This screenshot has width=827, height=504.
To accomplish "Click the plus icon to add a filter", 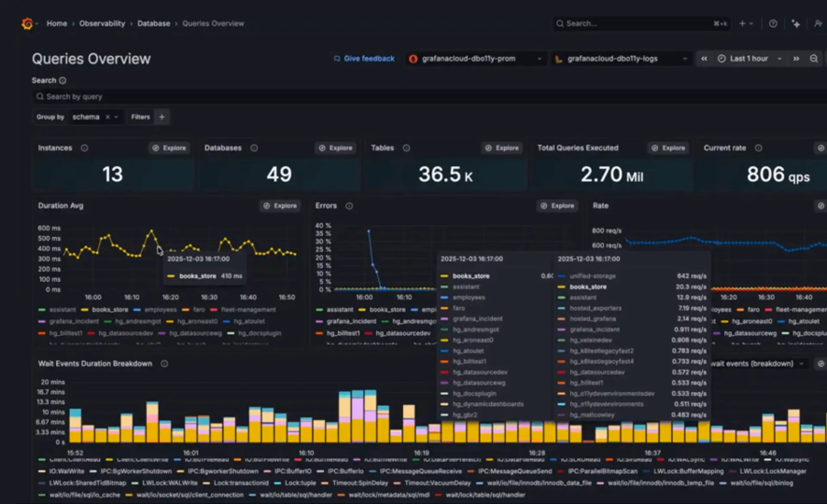I will [x=161, y=117].
